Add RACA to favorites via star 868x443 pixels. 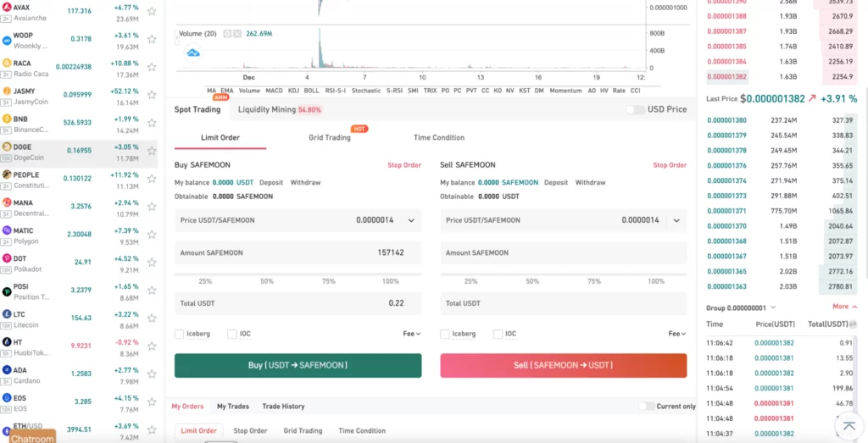pyautogui.click(x=152, y=67)
